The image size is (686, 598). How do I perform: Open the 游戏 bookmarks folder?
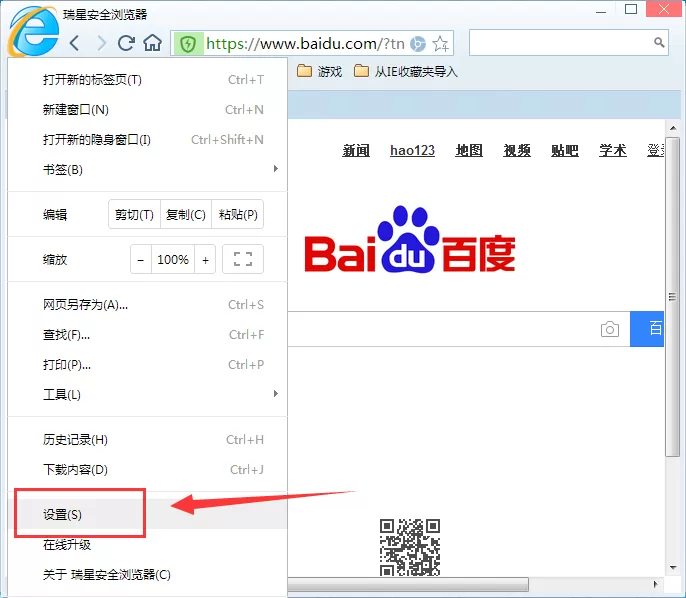pyautogui.click(x=319, y=71)
